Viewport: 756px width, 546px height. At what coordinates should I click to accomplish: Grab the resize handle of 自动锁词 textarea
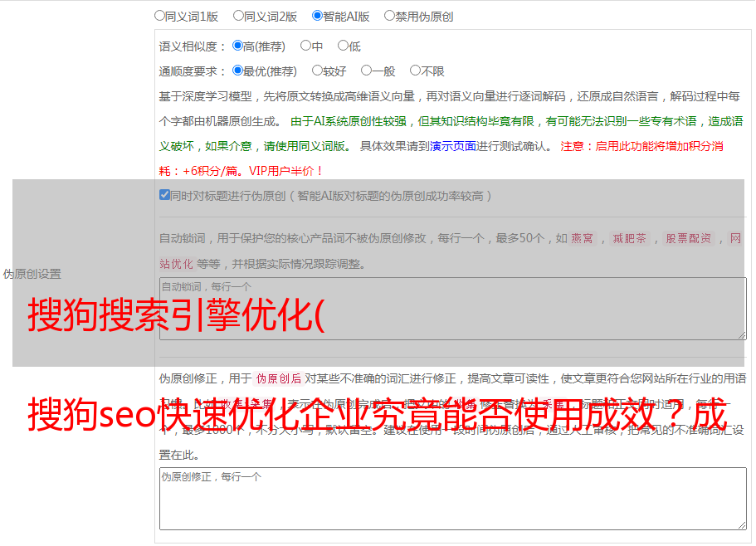tap(742, 335)
